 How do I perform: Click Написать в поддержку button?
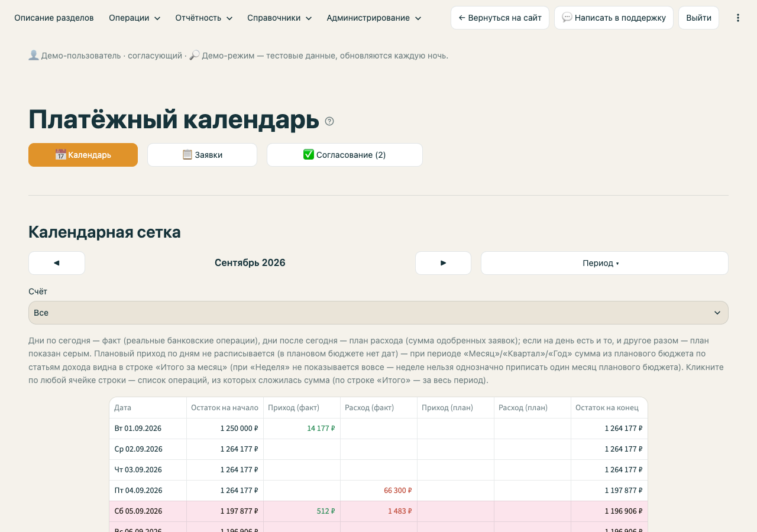(x=614, y=18)
